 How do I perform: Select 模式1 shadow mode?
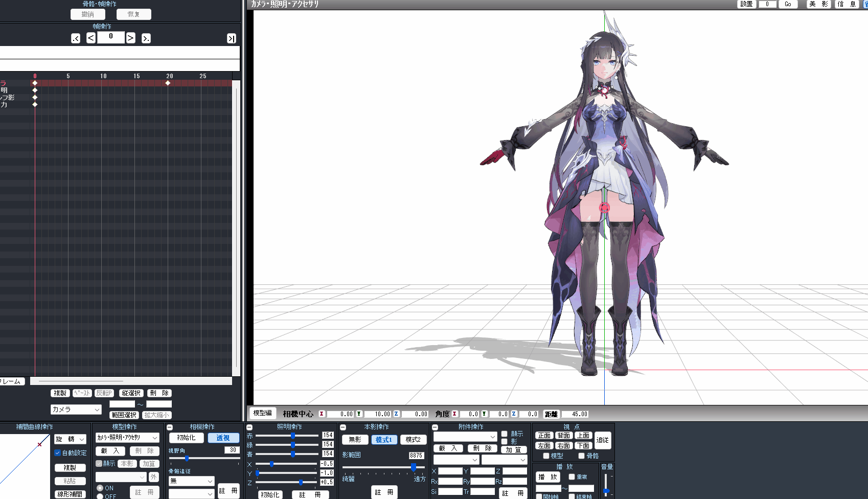384,440
